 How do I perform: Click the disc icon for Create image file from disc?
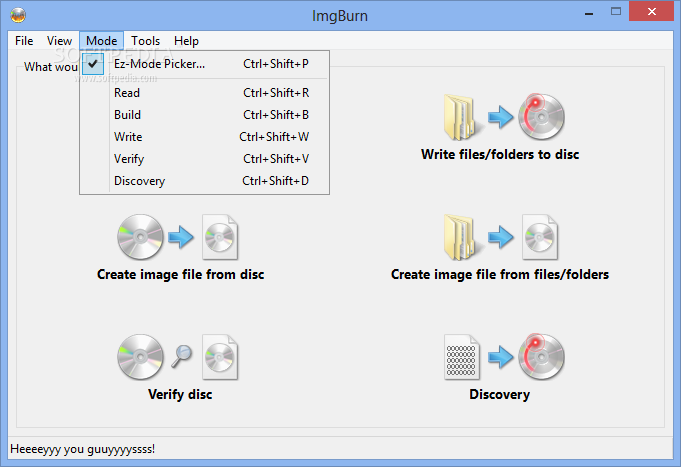(140, 237)
